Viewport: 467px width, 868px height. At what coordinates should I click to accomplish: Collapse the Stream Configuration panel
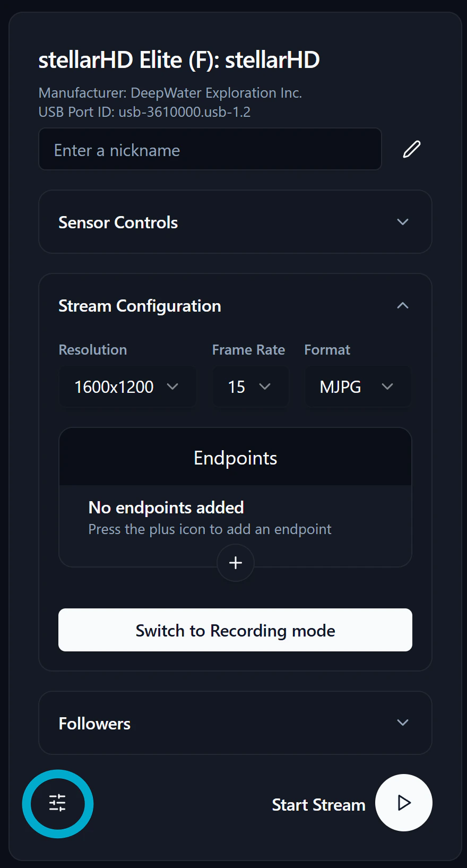pos(403,305)
